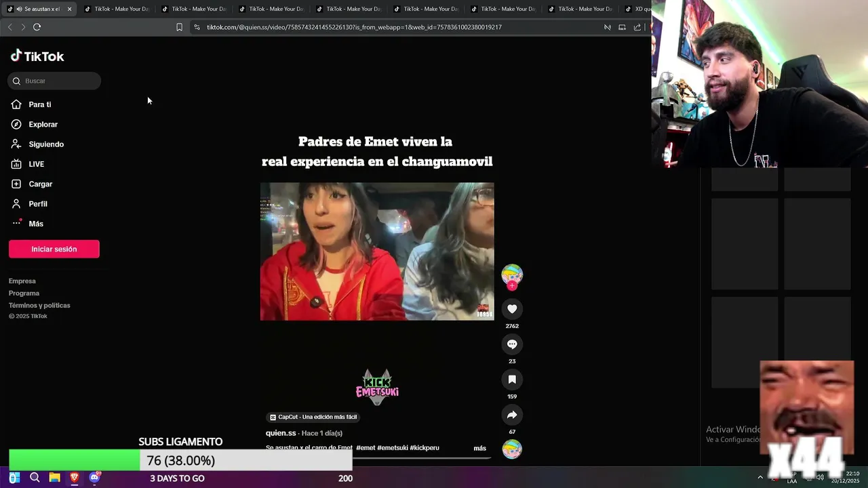868x488 pixels.
Task: Open the Windows Start menu
Action: point(14,478)
